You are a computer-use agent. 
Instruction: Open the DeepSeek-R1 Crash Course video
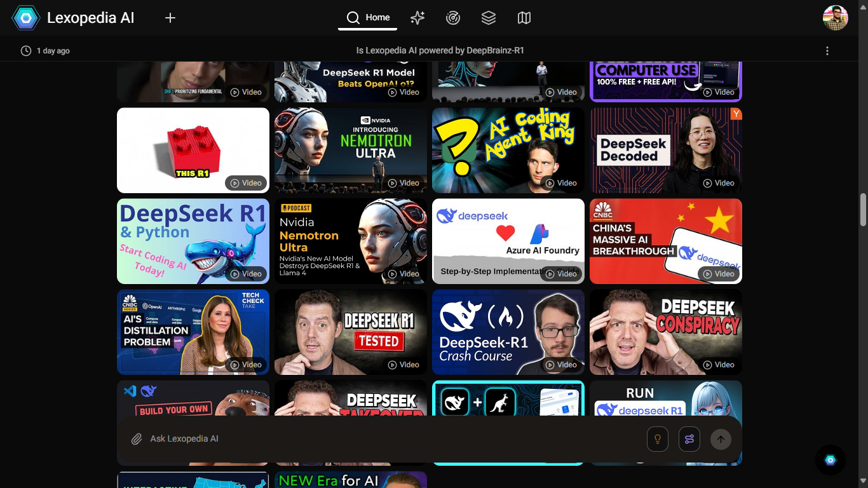[508, 332]
